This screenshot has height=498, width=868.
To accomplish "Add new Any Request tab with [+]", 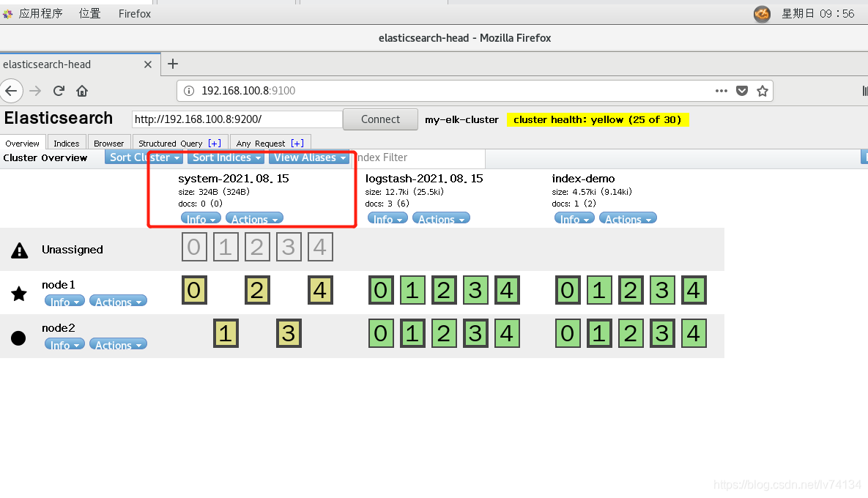I will coord(297,144).
